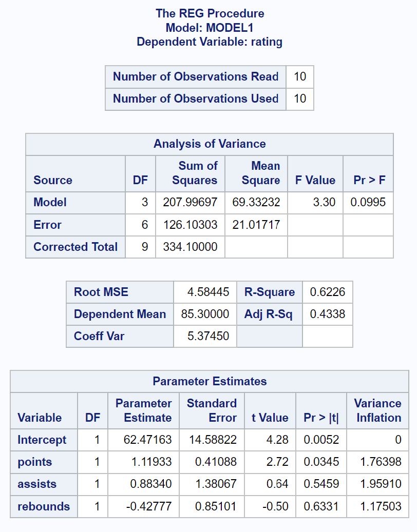Click the points p-value 0.0345

[321, 462]
